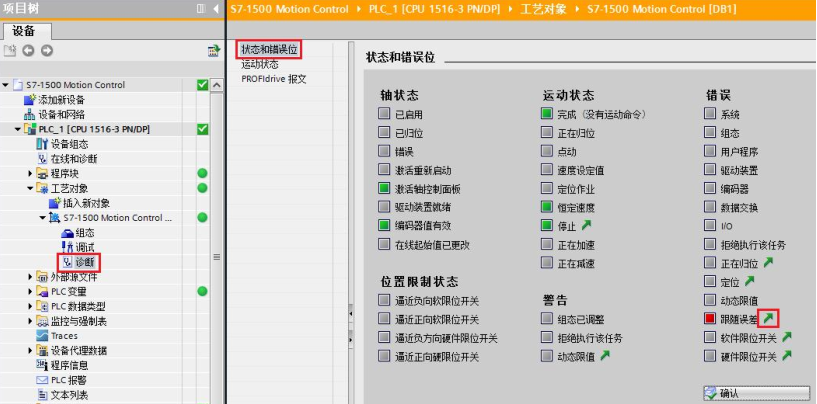Expand the 程序块 tree node
Screen dimensions: 817x404
click(30, 174)
